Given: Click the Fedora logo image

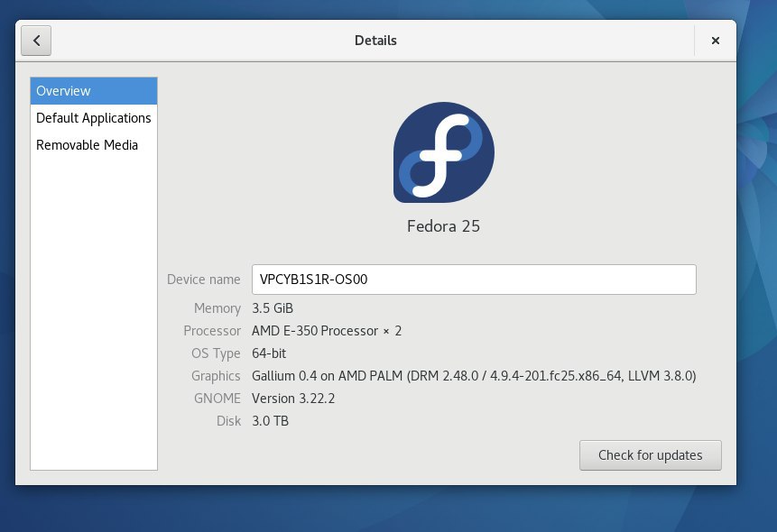Looking at the screenshot, I should click(443, 152).
